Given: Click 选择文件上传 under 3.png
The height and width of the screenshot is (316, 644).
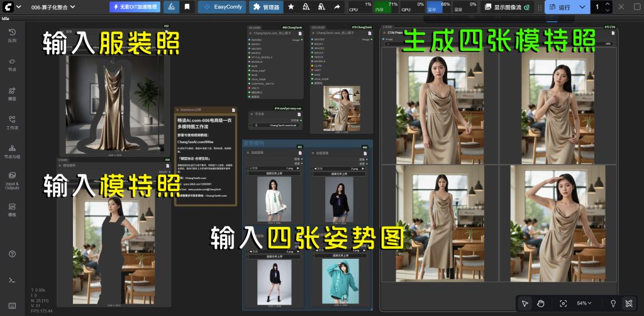Looking at the screenshot, I should click(274, 256).
